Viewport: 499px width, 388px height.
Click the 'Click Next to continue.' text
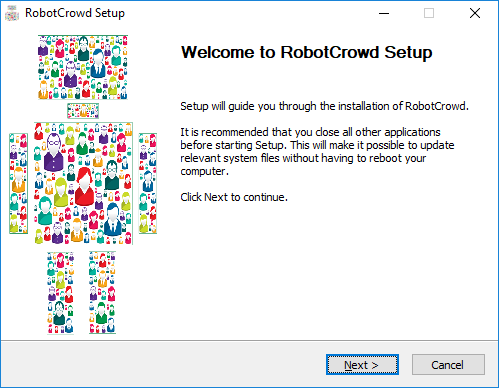234,197
